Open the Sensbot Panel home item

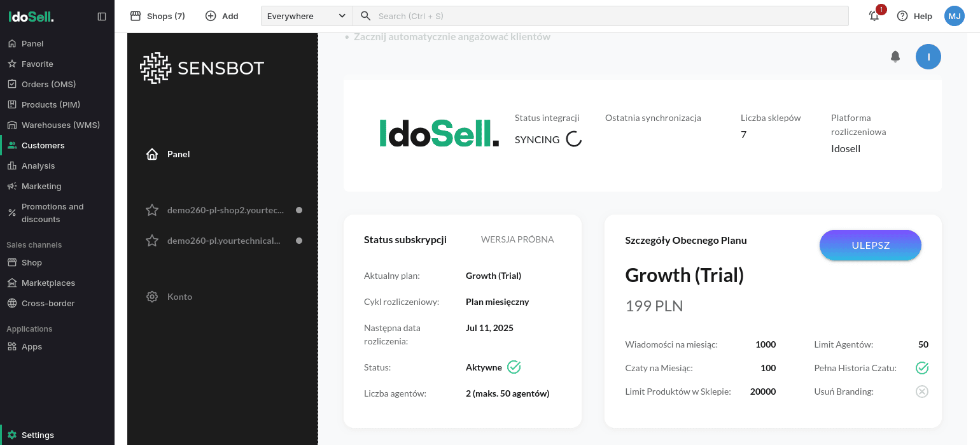tap(178, 154)
